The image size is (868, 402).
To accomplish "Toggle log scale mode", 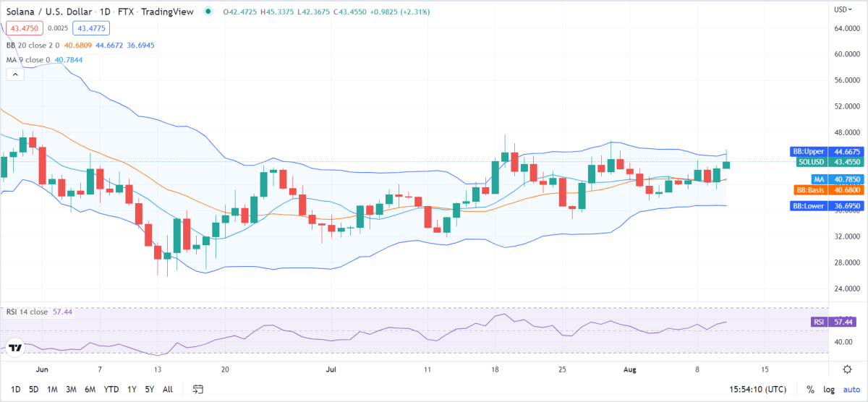I will point(829,390).
